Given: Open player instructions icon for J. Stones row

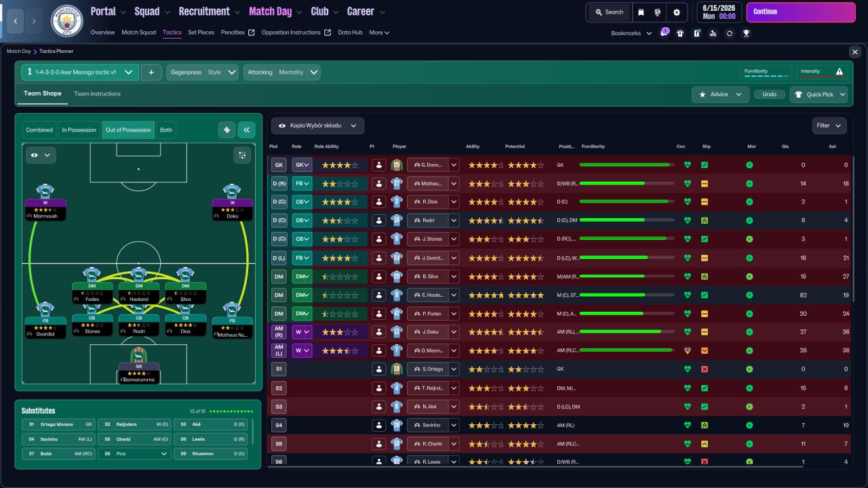Looking at the screenshot, I should (379, 239).
